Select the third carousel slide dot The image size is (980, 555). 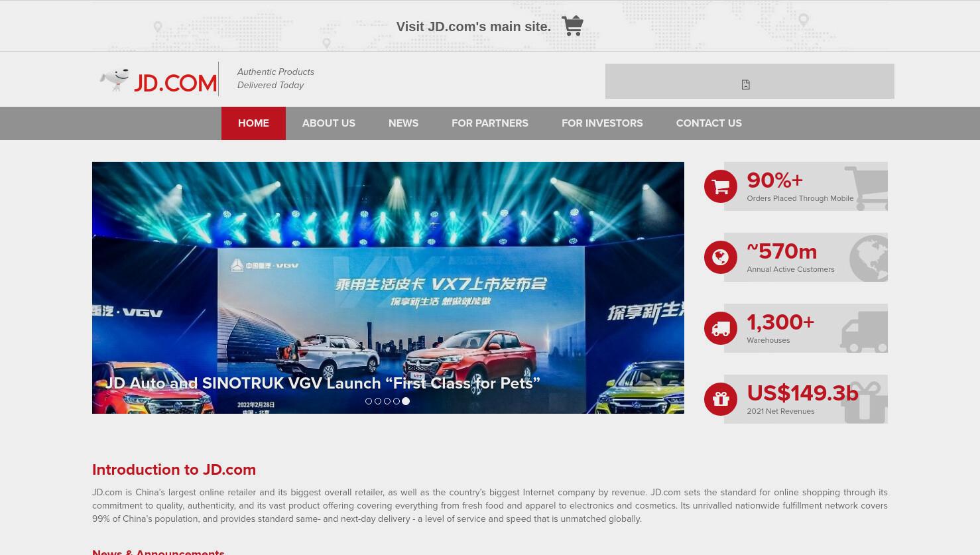point(387,401)
